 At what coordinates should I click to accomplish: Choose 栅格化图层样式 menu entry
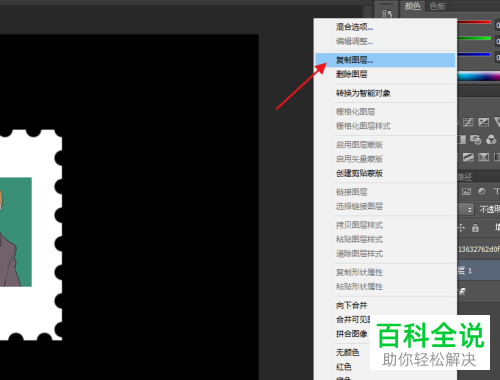tap(385, 126)
